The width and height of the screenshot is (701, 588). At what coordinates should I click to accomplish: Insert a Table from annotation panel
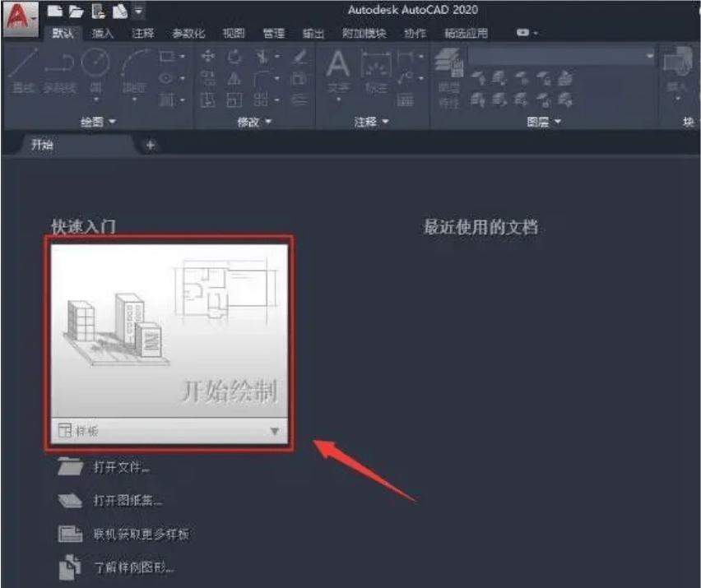click(x=405, y=100)
